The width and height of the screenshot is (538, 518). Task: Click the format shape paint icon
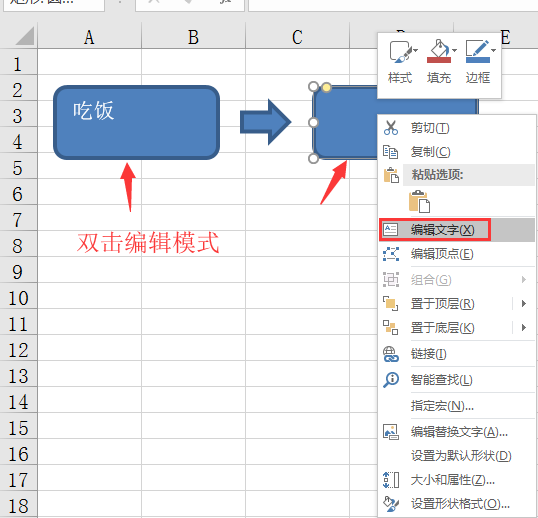coord(391,504)
